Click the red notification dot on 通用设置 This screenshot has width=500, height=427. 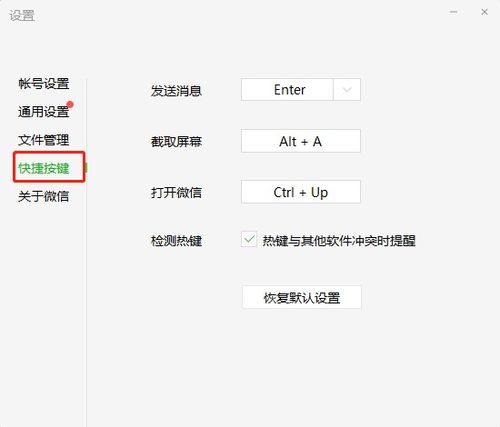click(x=70, y=105)
